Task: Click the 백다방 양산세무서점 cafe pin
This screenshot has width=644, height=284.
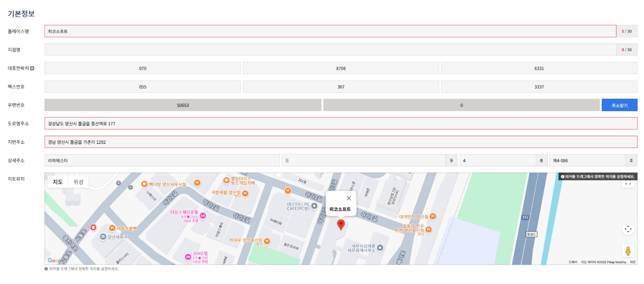Action: point(144,184)
